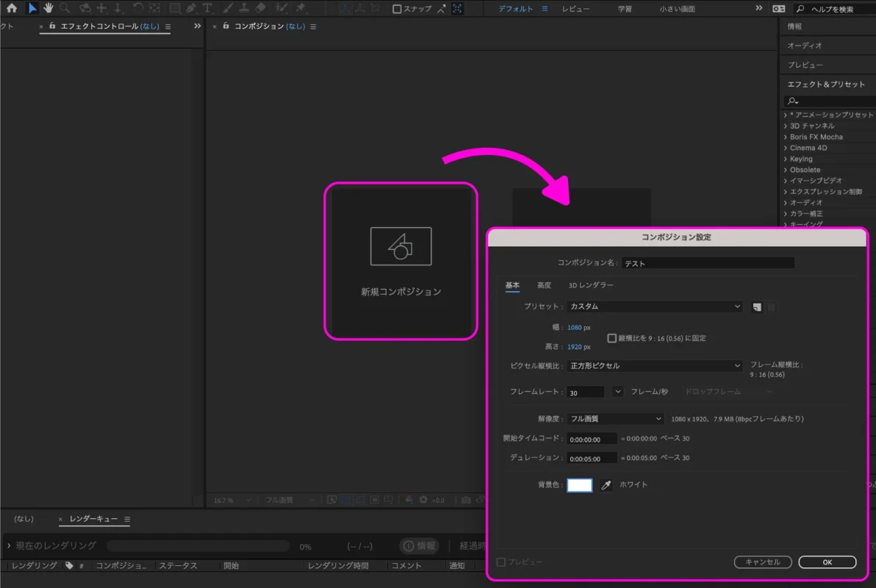Open the 解像度 フル画質 dropdown in dialog
Viewport: 876px width, 588px height.
pos(615,419)
